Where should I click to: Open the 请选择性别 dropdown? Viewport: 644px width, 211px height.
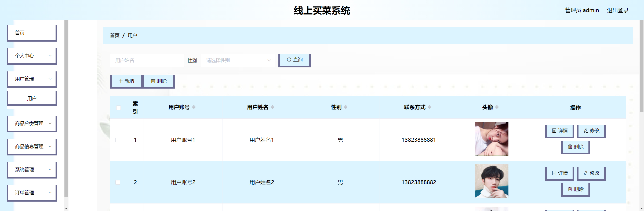[238, 60]
